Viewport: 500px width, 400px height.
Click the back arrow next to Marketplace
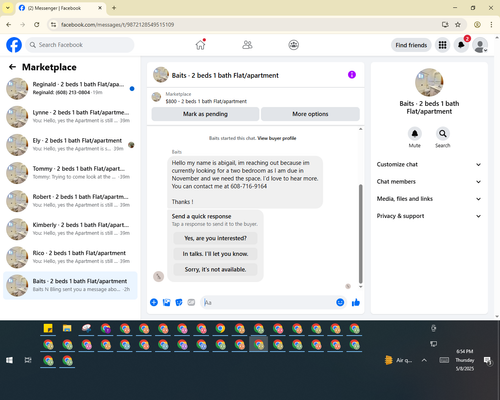point(12,67)
